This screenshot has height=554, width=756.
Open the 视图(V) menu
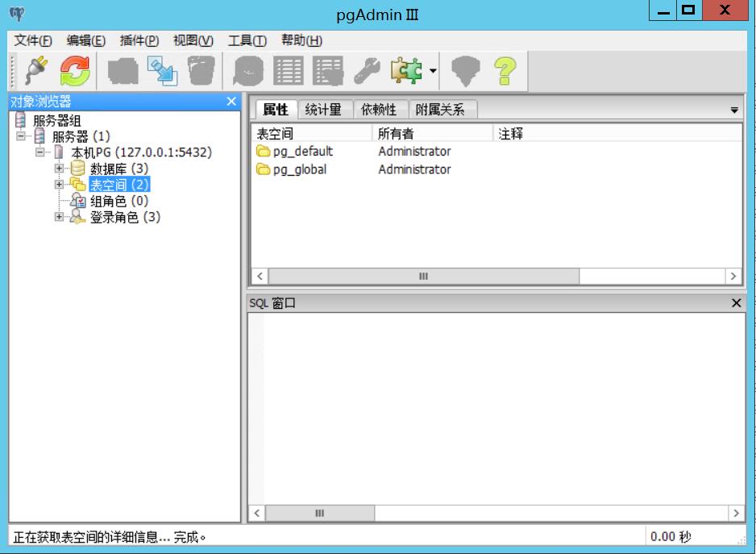click(193, 40)
